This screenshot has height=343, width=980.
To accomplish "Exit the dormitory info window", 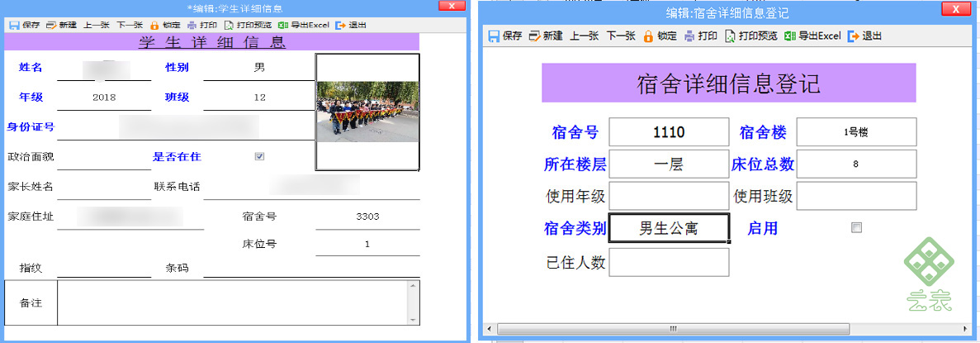I will tap(864, 36).
